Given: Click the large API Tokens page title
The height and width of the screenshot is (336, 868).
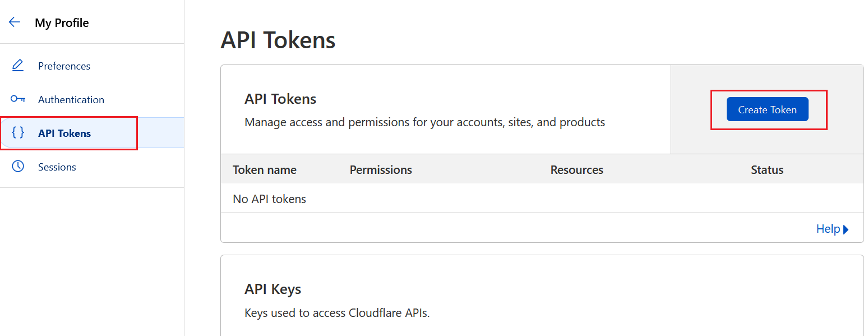Looking at the screenshot, I should click(278, 40).
